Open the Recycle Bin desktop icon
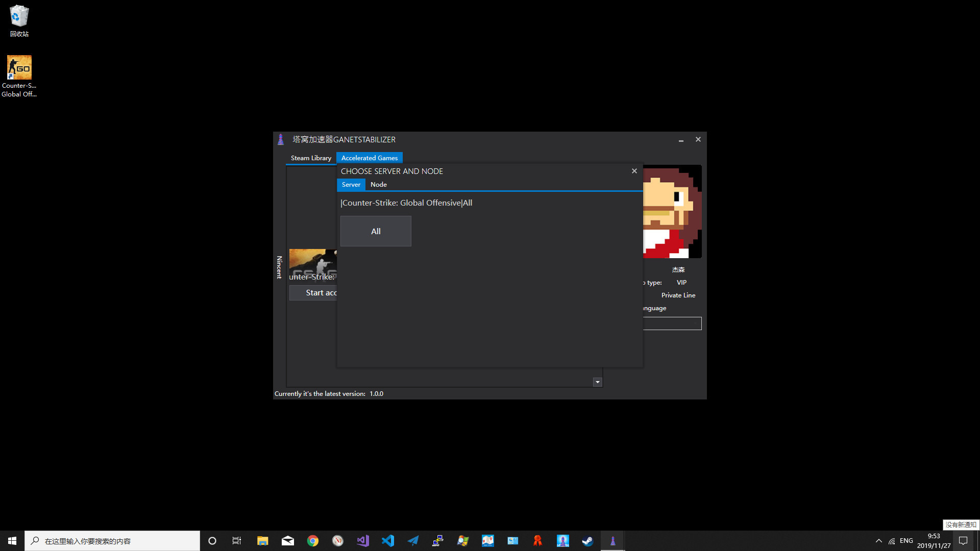The width and height of the screenshot is (980, 551). coord(19,21)
